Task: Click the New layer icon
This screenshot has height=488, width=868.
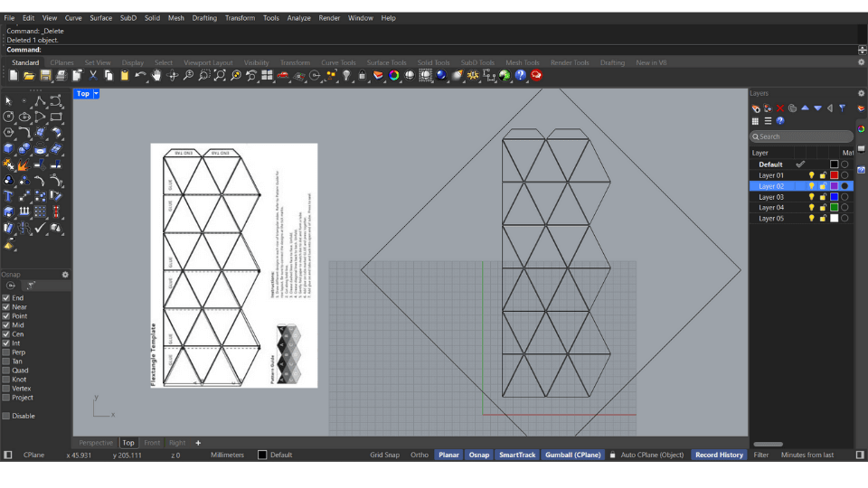Action: 756,108
